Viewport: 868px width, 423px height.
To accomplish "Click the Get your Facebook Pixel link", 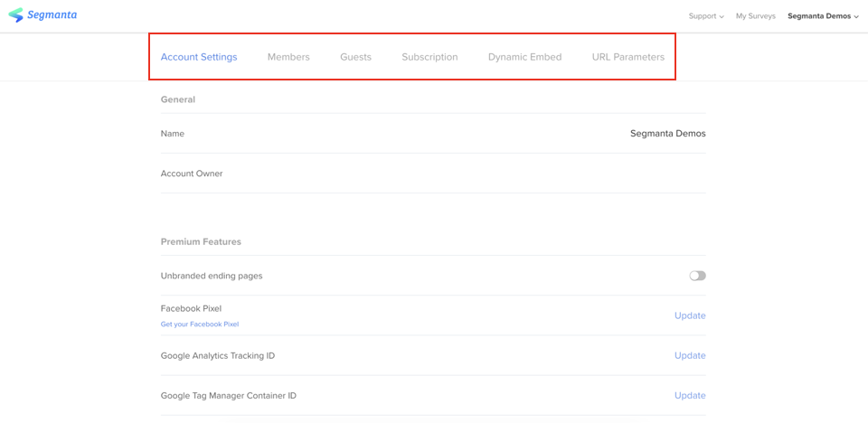I will (x=200, y=324).
